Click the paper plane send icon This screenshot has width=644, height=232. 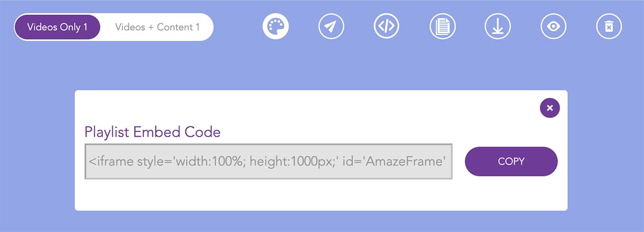331,26
